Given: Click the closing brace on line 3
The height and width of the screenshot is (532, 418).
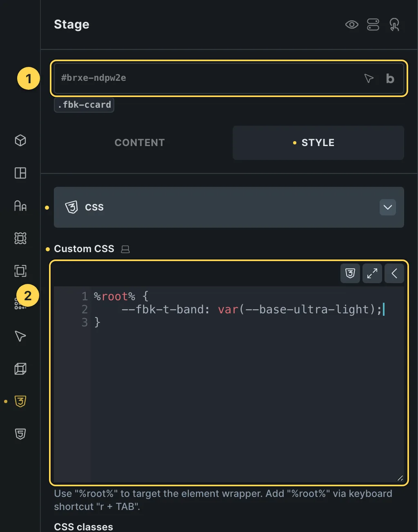Looking at the screenshot, I should [x=97, y=322].
